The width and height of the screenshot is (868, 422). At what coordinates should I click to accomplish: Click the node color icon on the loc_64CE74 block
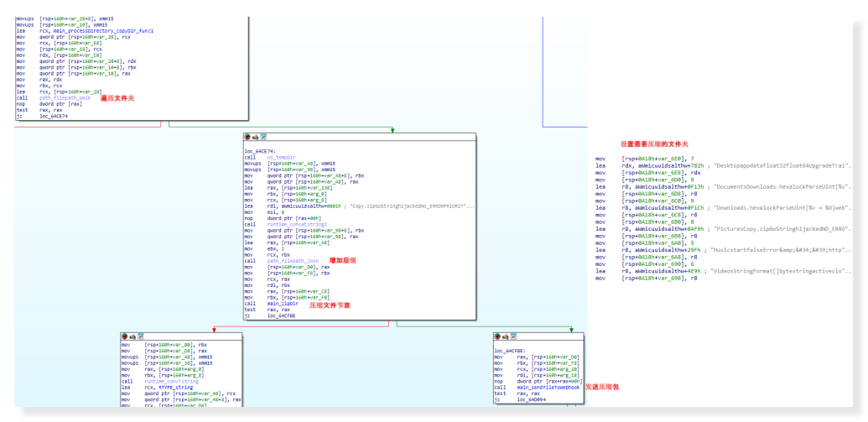pos(247,136)
